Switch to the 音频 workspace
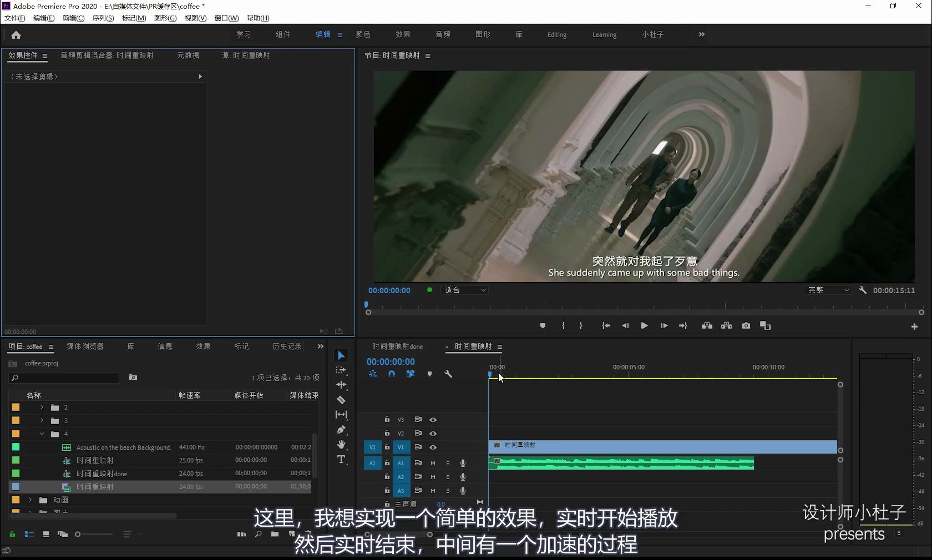The height and width of the screenshot is (560, 932). 443,34
